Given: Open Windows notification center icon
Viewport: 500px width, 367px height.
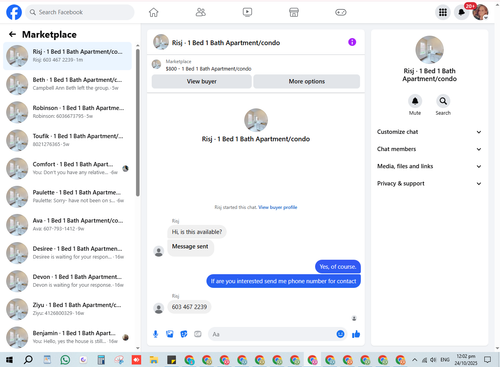Looking at the screenshot, I should pos(487,360).
